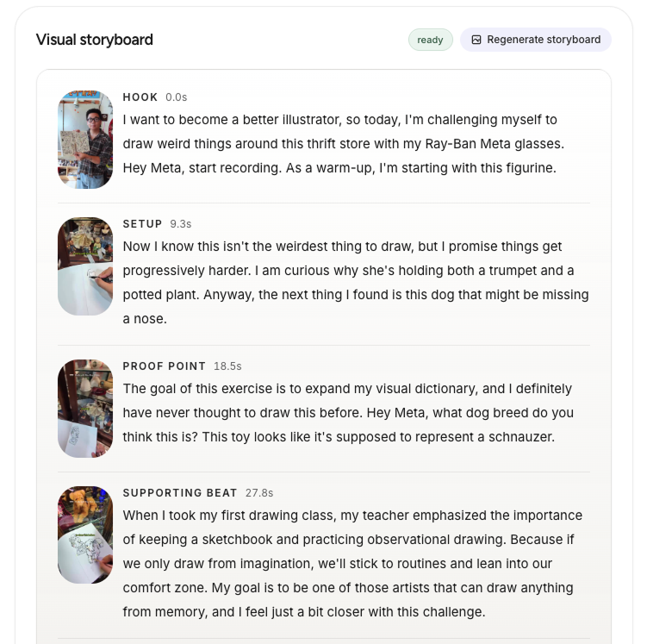Click the transcript about Ray-Ban Meta glasses
647x644 pixels.
[344, 144]
